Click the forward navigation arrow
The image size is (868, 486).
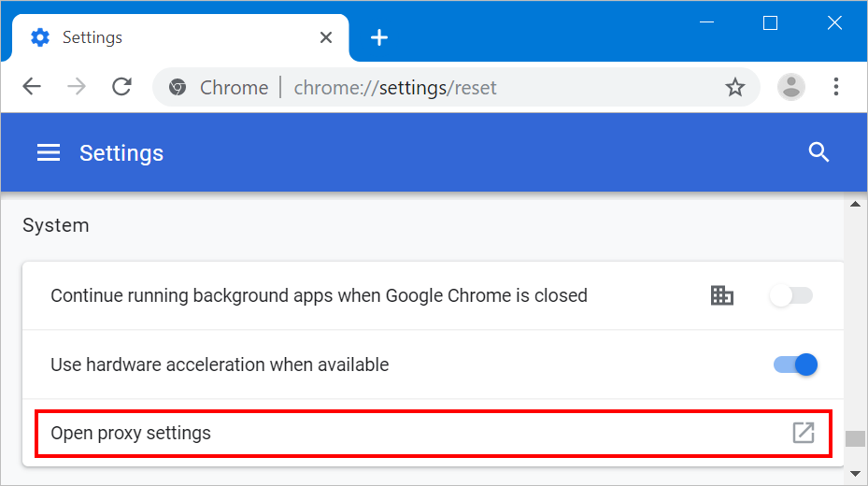[77, 87]
